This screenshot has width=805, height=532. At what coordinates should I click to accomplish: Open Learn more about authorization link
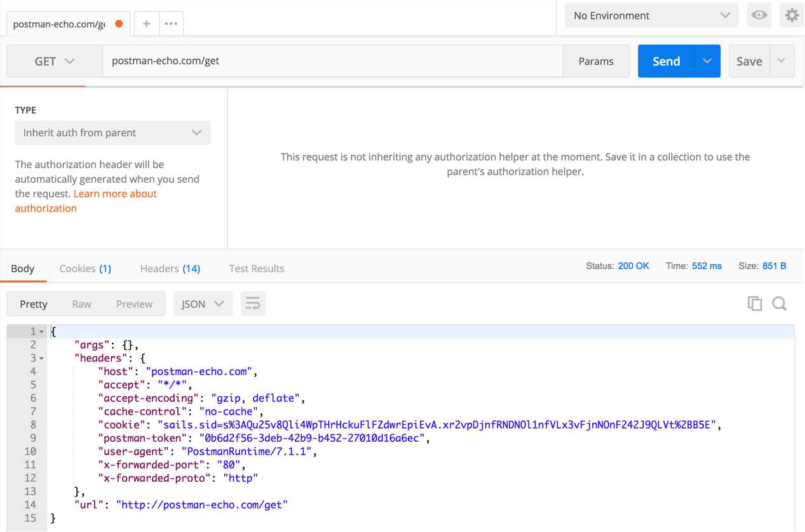[x=86, y=201]
